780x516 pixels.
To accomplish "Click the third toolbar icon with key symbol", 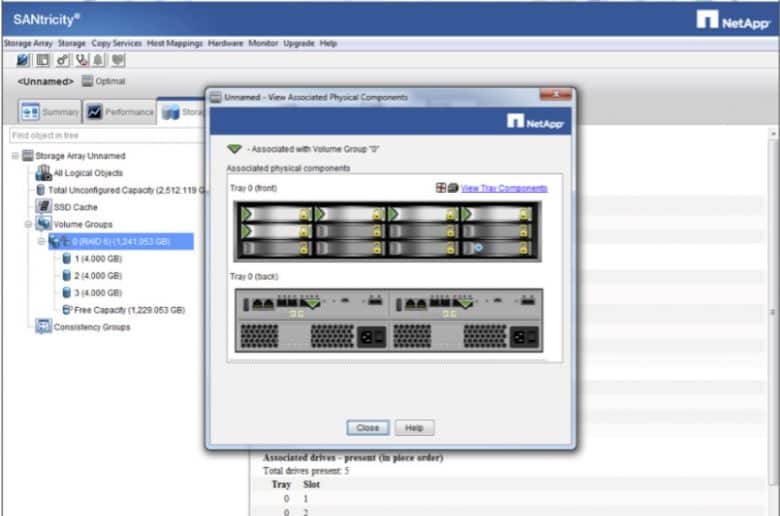I will (62, 60).
